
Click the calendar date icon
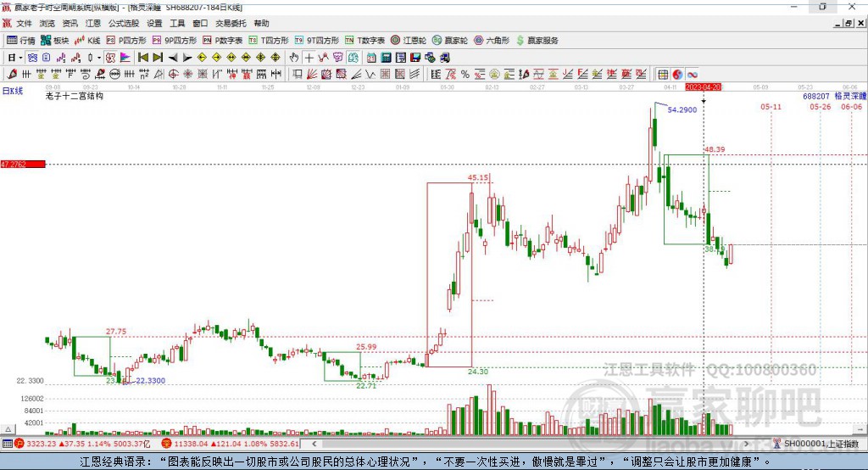[371, 58]
